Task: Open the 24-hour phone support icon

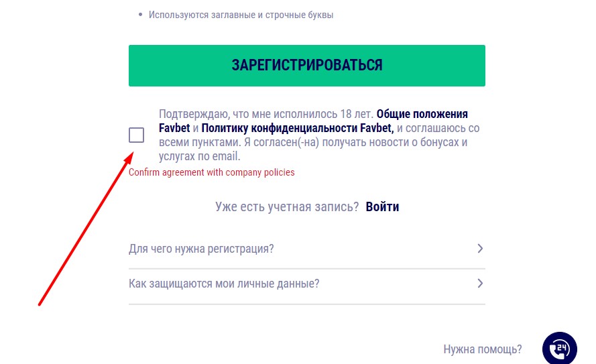Action: pyautogui.click(x=560, y=349)
